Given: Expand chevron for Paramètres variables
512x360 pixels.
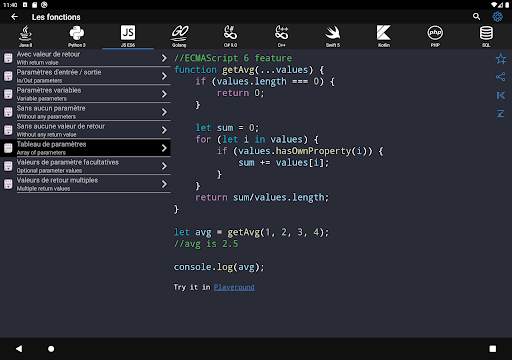Looking at the screenshot, I should tap(164, 94).
